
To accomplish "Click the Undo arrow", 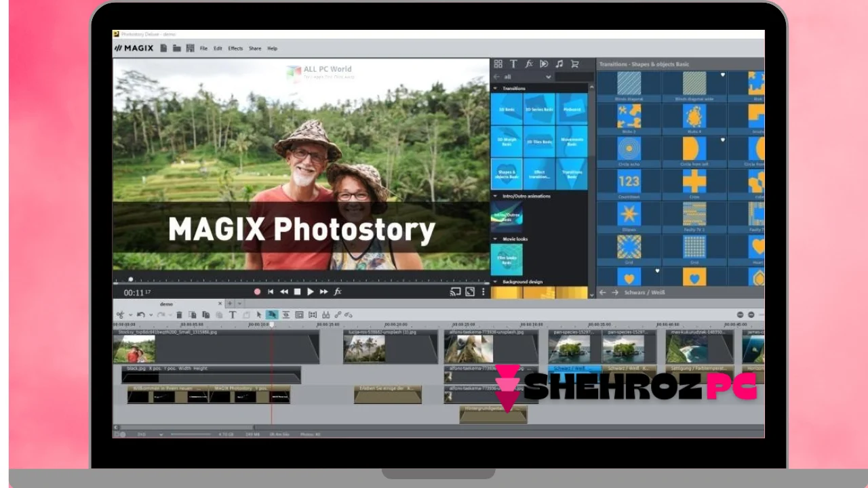I will tap(140, 314).
